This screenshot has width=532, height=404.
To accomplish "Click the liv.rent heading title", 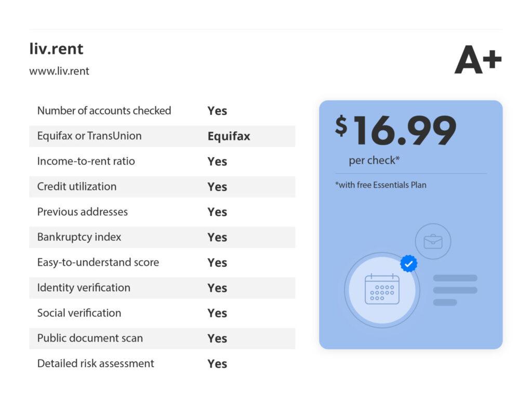I will click(56, 49).
